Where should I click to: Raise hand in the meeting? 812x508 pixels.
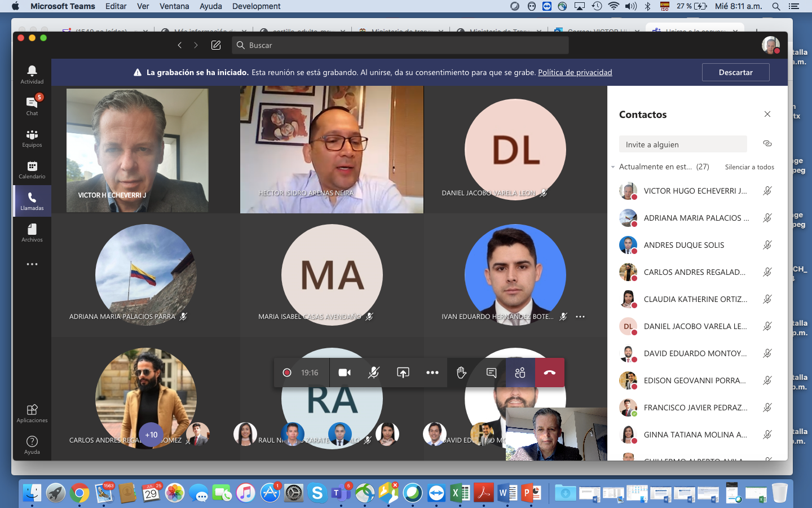click(462, 373)
